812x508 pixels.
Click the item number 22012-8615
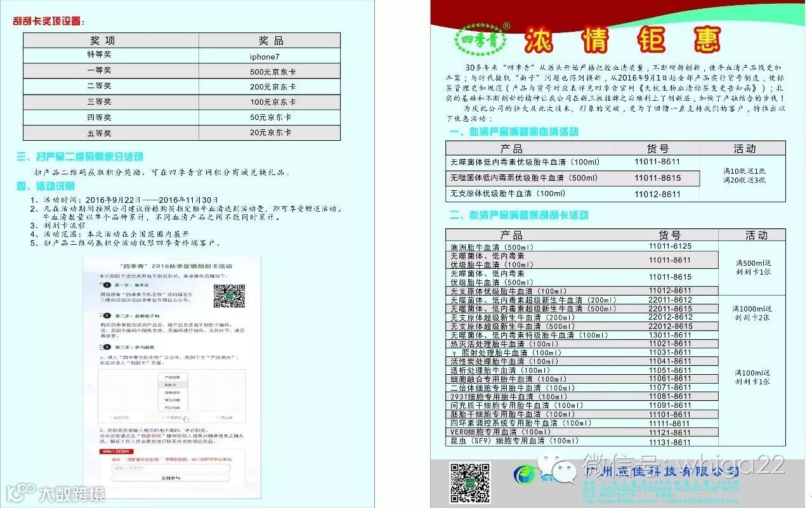[670, 326]
